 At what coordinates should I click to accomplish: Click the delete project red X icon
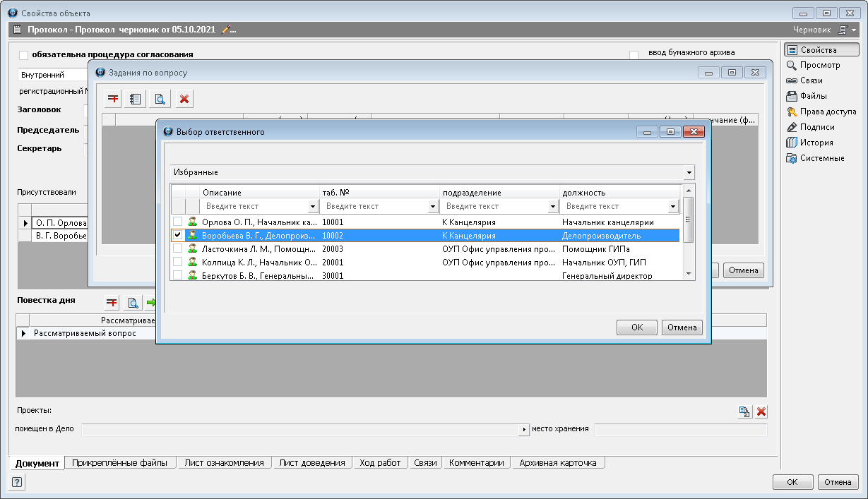[761, 412]
